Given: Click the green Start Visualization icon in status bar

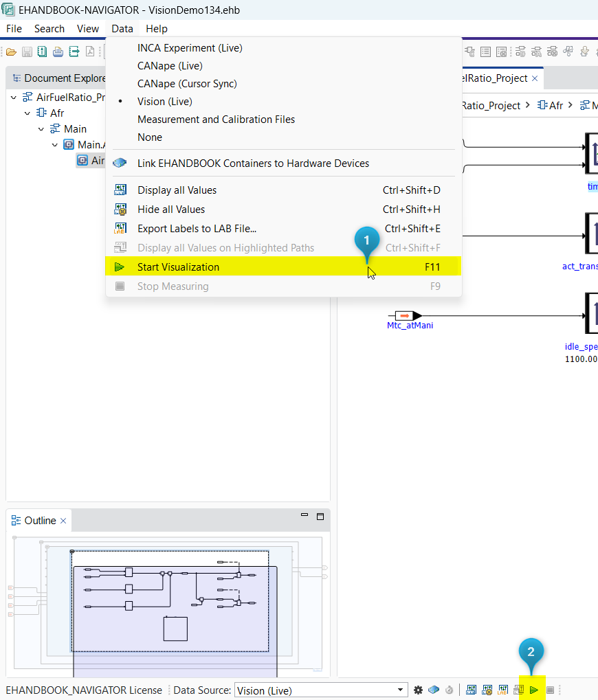Looking at the screenshot, I should [x=534, y=690].
